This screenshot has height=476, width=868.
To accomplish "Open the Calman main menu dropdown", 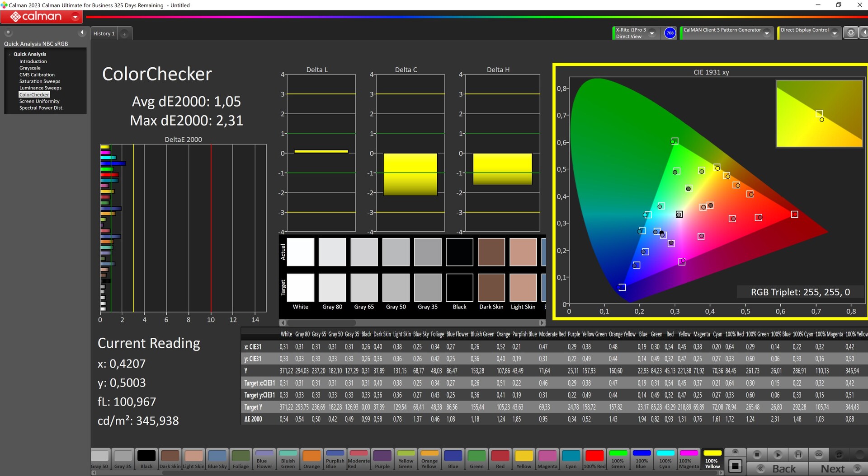I will pyautogui.click(x=75, y=17).
